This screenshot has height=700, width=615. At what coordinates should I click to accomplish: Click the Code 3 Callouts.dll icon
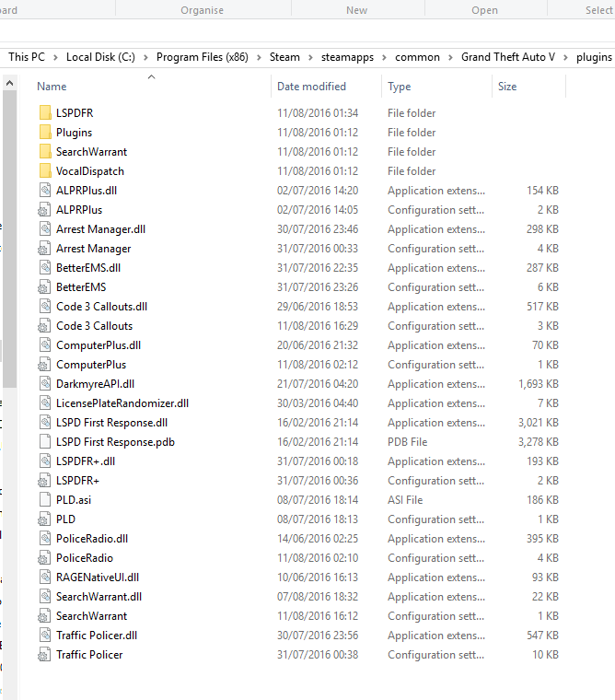pos(45,306)
